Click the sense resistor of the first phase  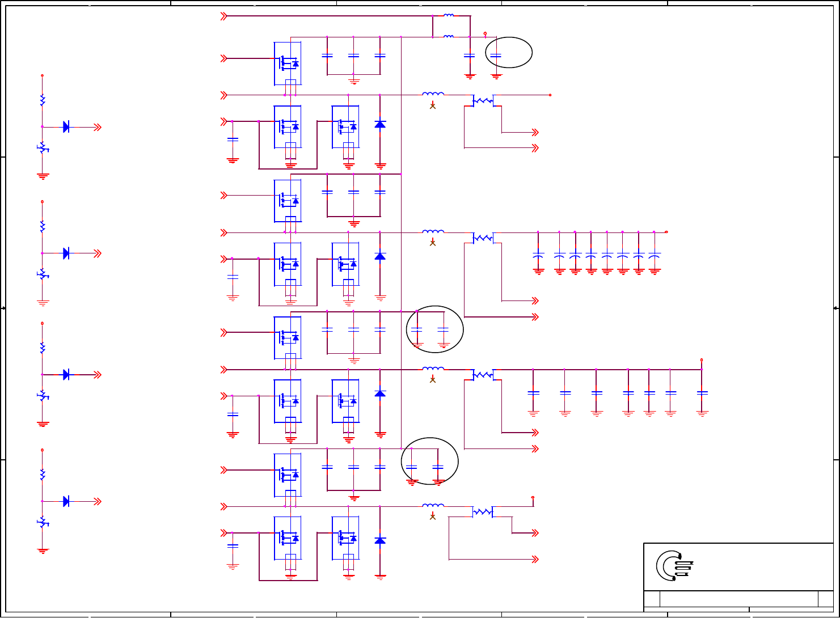pyautogui.click(x=483, y=101)
